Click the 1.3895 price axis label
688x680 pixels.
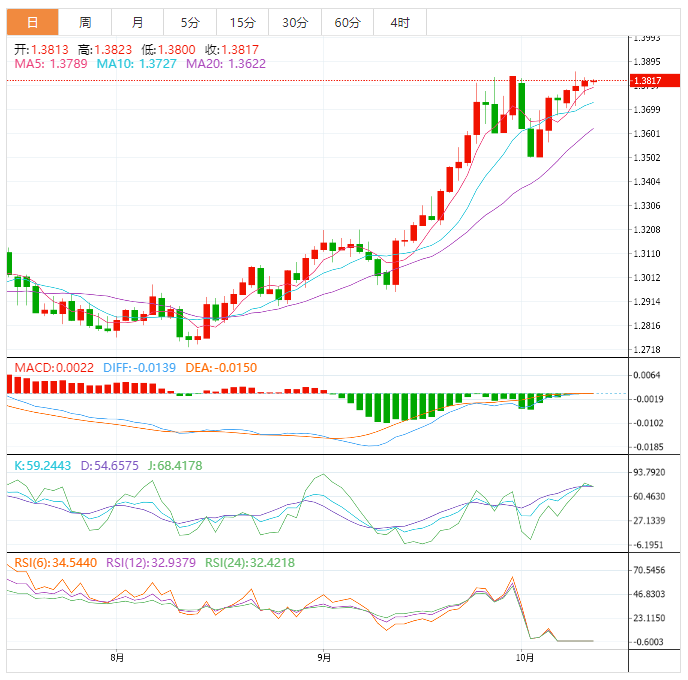[647, 61]
